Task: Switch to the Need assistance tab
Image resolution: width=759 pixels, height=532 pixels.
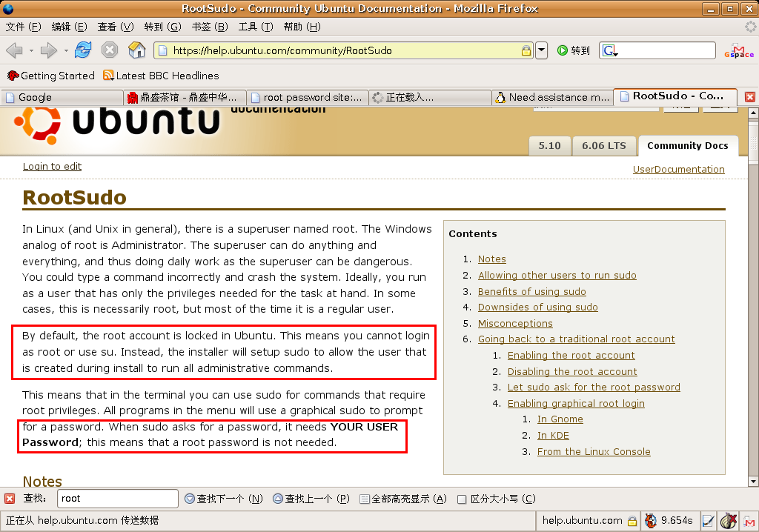Action: (553, 97)
